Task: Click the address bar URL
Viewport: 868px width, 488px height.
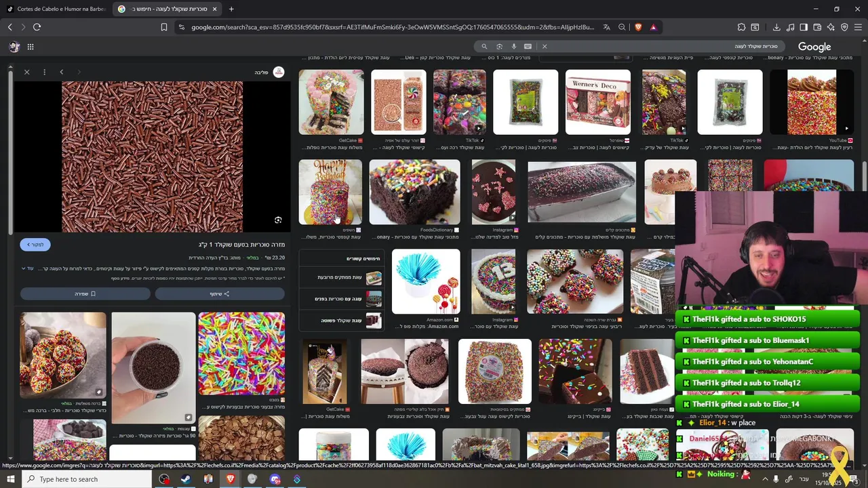Action: (x=392, y=27)
